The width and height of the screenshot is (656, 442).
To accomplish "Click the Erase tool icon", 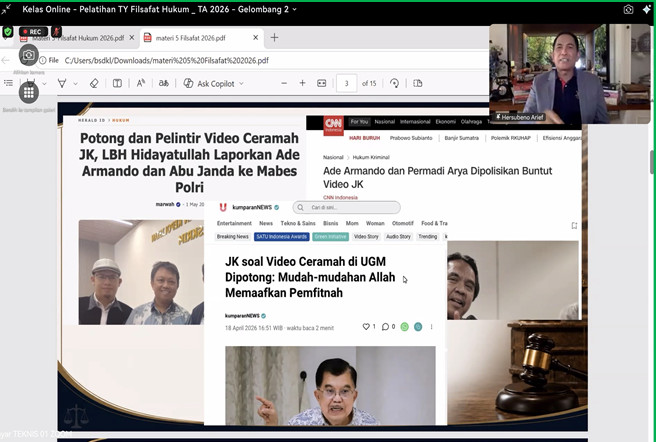I will 94,83.
